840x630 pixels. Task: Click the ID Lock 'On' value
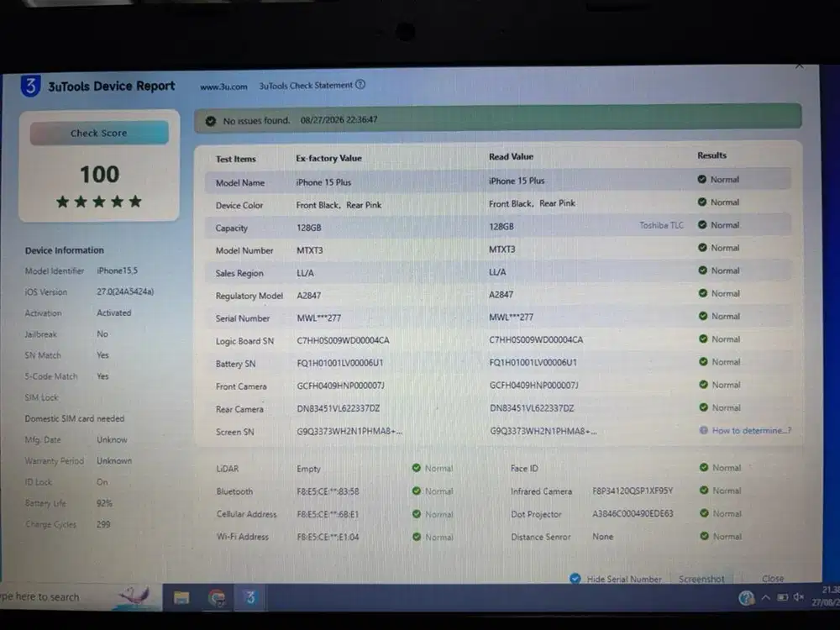102,482
